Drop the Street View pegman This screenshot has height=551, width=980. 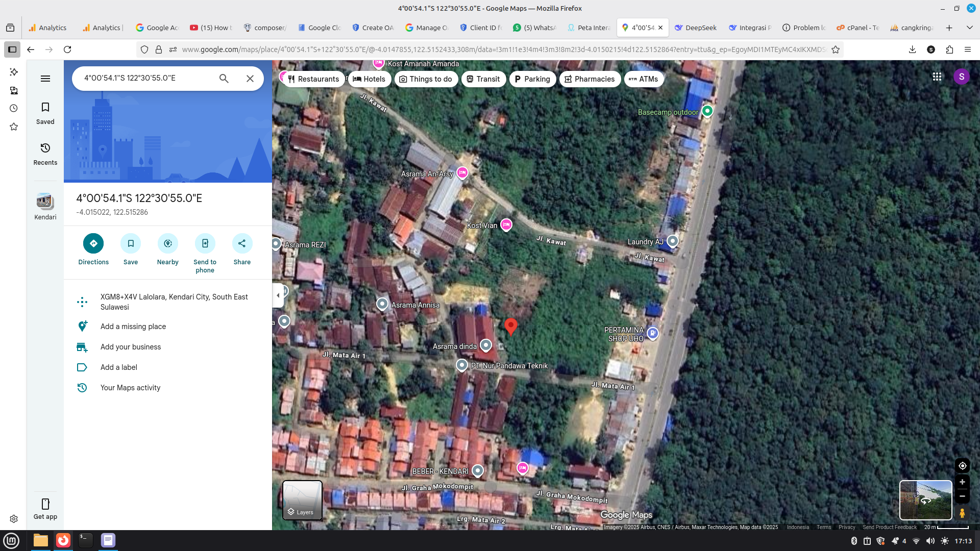click(963, 513)
